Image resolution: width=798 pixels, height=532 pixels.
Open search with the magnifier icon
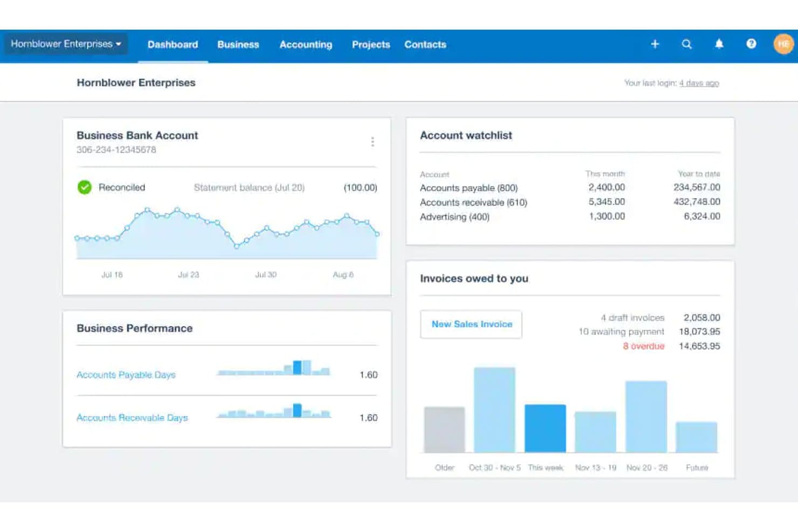686,44
